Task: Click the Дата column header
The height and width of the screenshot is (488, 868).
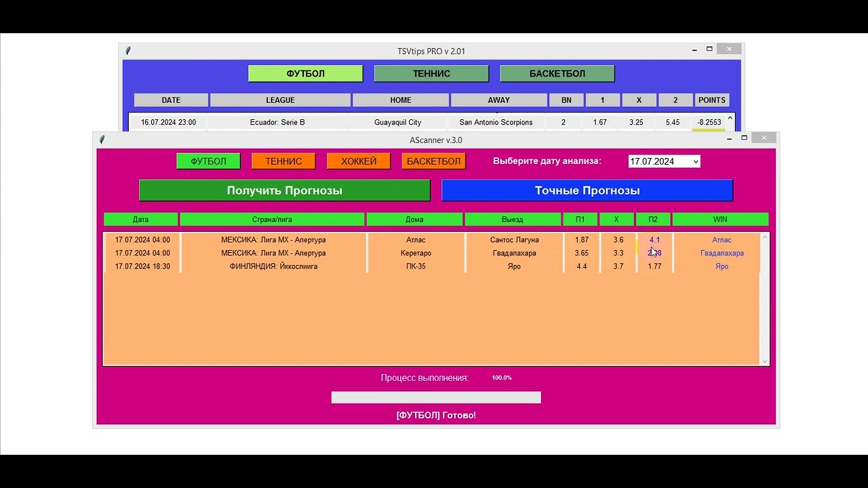Action: 140,220
